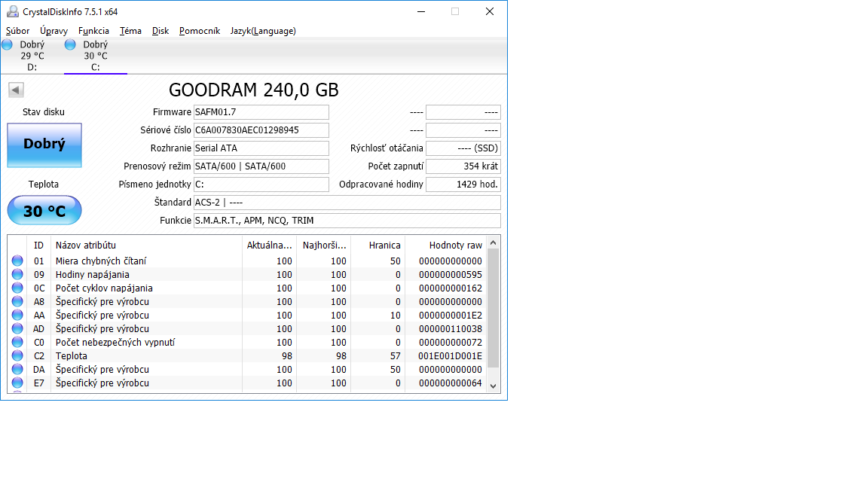Click status orb for attribute 0C
Viewport: 868px width, 488px height.
pos(18,288)
